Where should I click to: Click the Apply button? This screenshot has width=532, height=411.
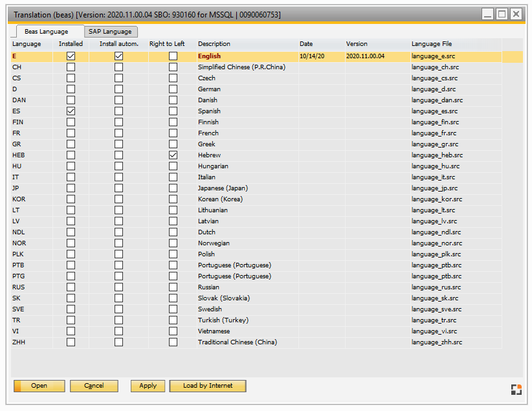pos(148,386)
